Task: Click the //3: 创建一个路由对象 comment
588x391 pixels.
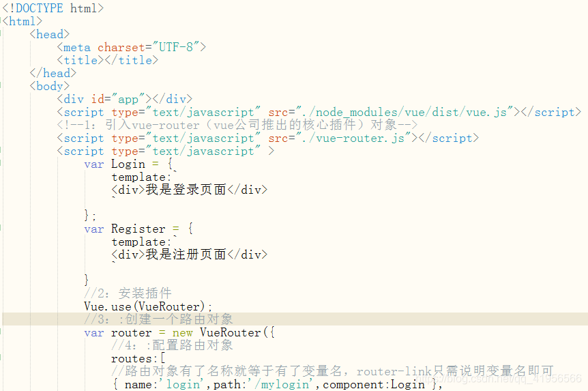Action: pyautogui.click(x=159, y=319)
